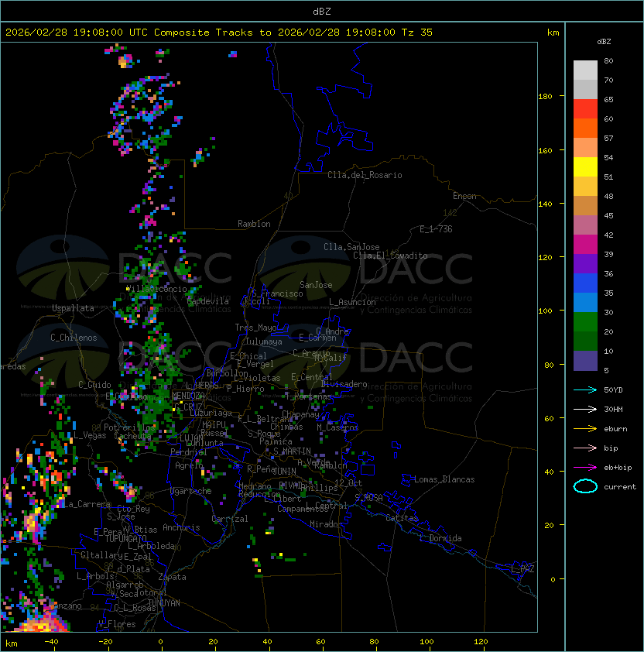Click the 'current' legend label
The height and width of the screenshot is (652, 644).
(620, 487)
